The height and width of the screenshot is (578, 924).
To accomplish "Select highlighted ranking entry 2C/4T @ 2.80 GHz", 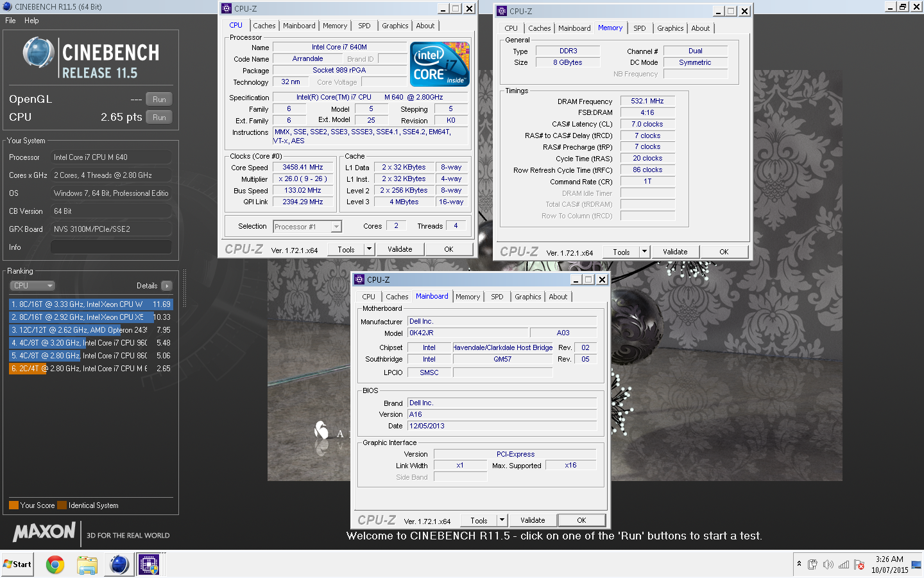I will [x=90, y=369].
